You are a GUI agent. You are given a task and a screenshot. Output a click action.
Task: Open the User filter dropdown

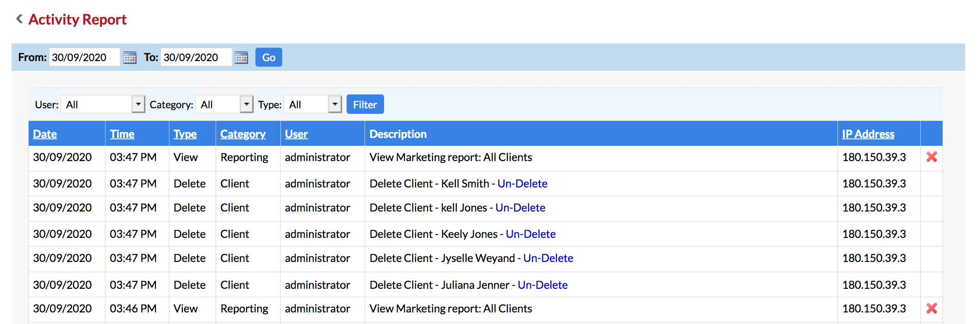(103, 105)
